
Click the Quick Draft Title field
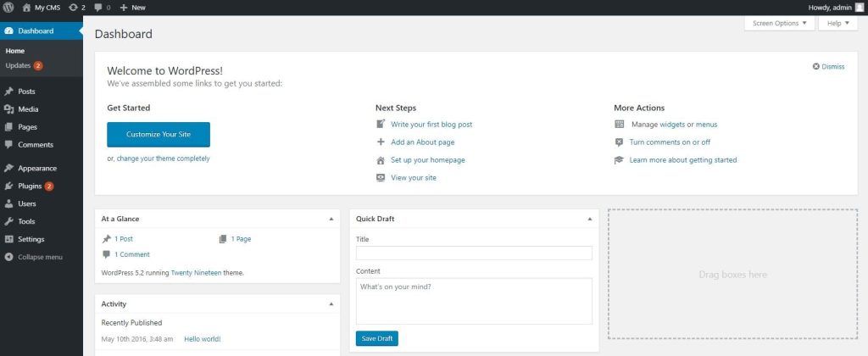(x=474, y=253)
